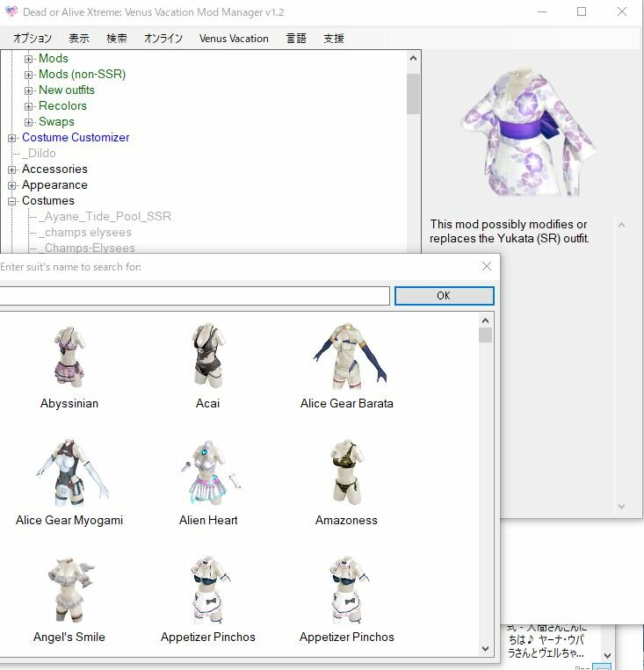644x670 pixels.
Task: Expand the Swaps tree node
Action: coord(28,122)
